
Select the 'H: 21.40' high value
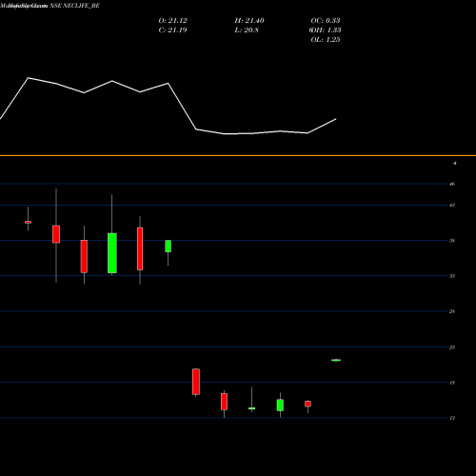(249, 21)
